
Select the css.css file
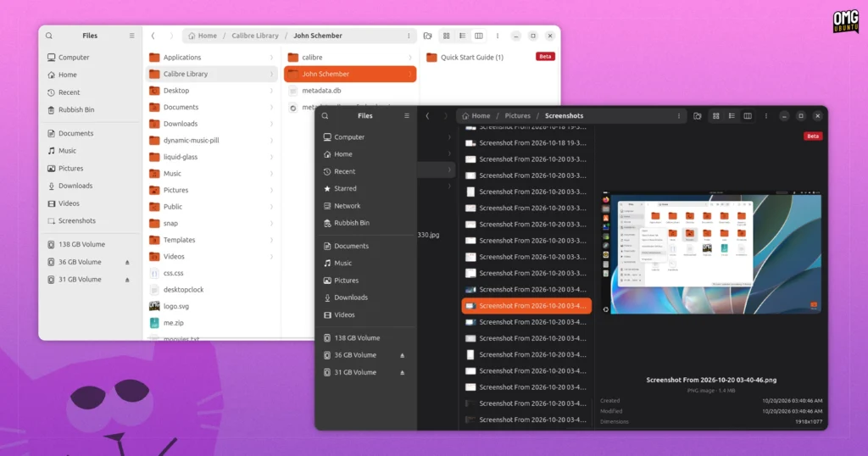point(211,273)
